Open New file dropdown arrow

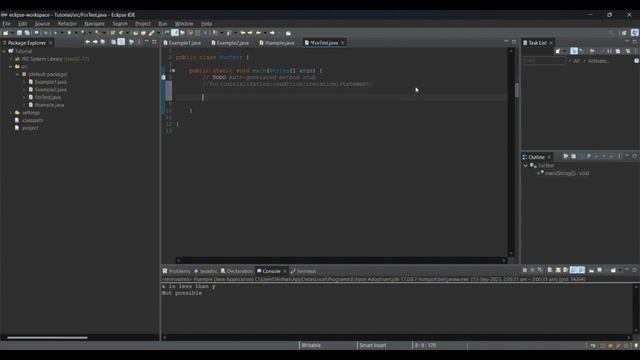[x=12, y=33]
